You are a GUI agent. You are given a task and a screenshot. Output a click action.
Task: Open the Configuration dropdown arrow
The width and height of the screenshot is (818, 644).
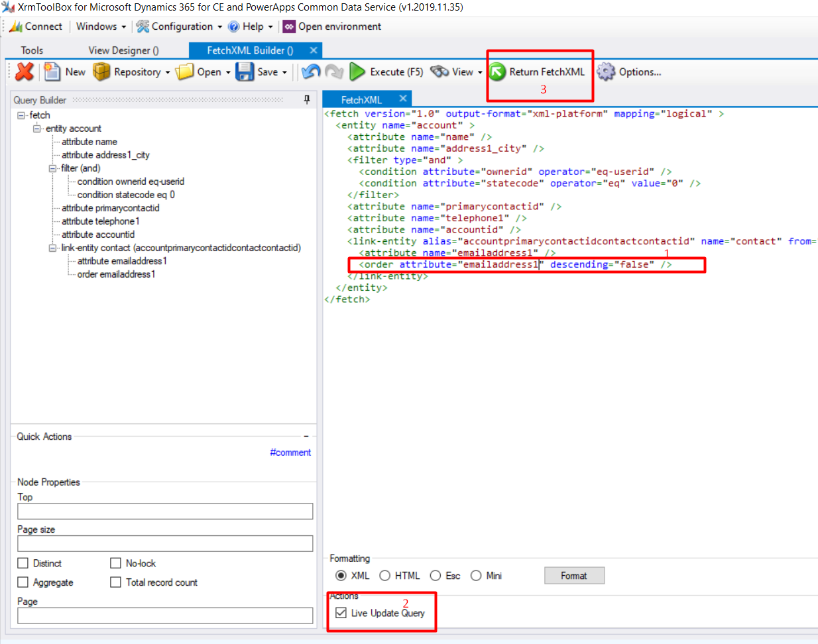coord(220,27)
